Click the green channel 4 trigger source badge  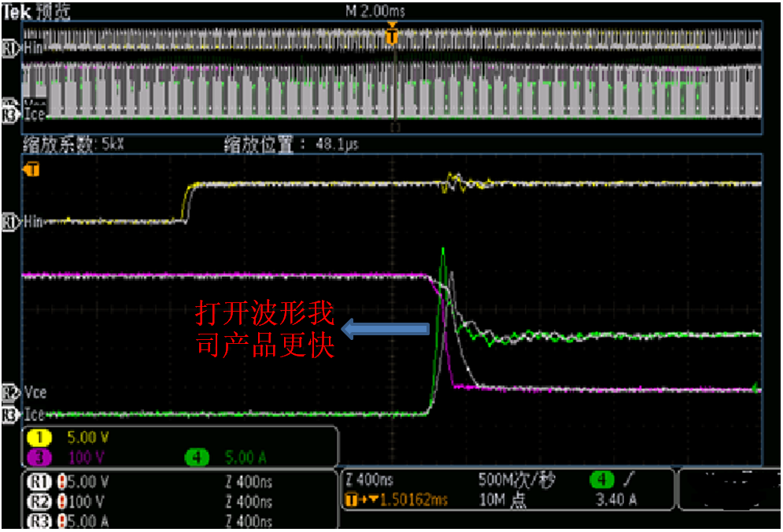[x=603, y=479]
